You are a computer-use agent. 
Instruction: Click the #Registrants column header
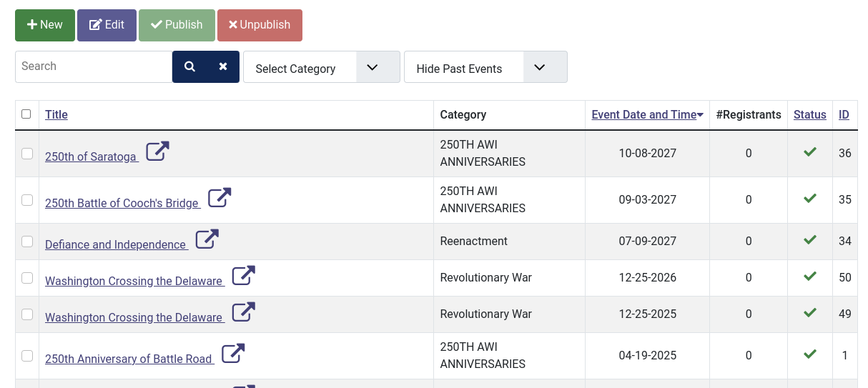point(749,114)
